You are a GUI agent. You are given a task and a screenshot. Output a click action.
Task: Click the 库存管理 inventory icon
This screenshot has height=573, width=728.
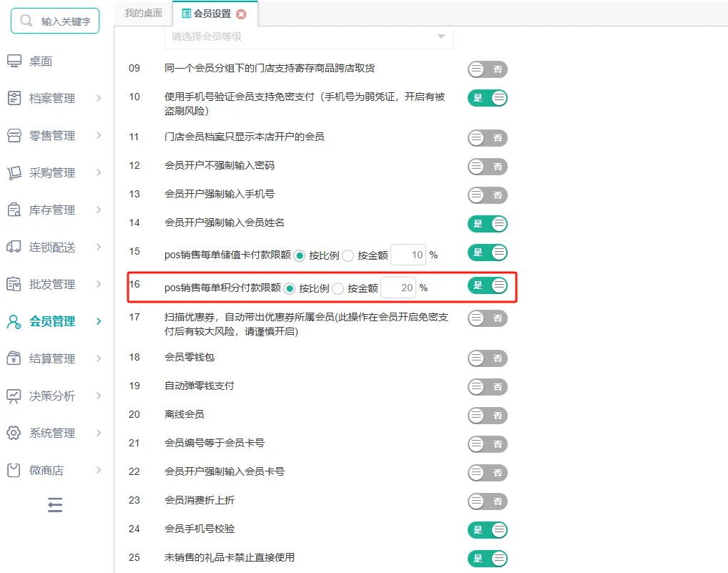point(14,210)
